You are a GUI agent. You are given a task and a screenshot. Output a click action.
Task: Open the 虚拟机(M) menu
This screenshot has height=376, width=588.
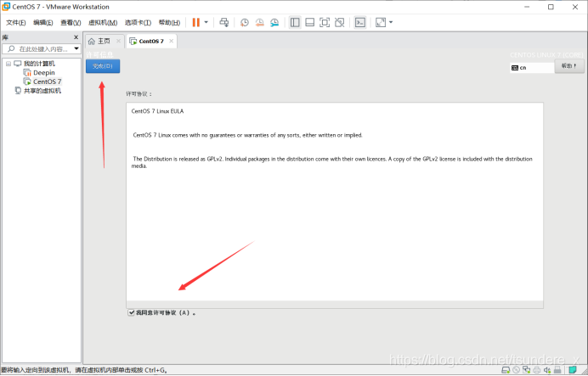[x=103, y=23]
